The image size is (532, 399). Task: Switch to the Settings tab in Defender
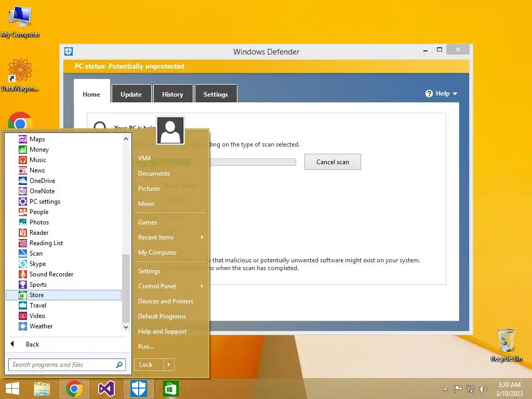pos(216,94)
